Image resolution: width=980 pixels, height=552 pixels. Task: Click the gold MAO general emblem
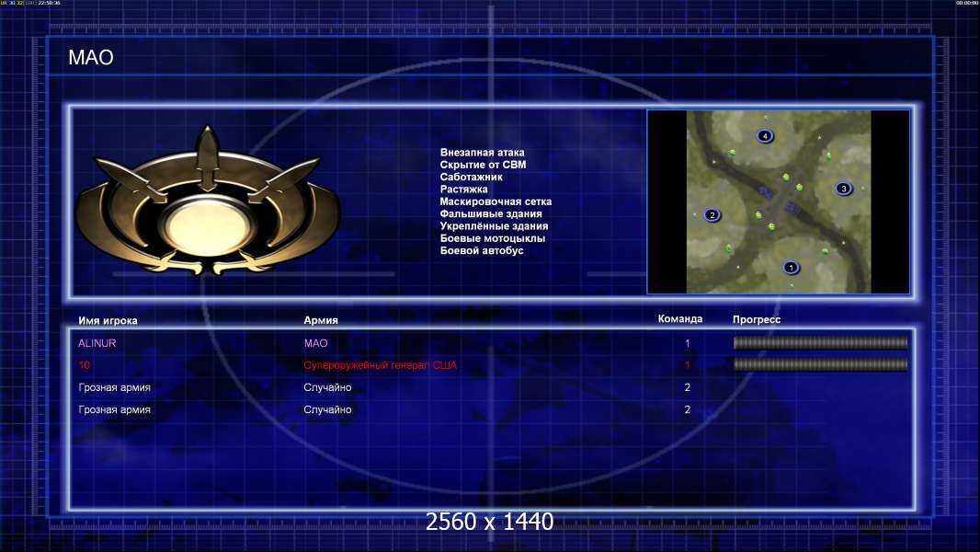[x=208, y=201]
